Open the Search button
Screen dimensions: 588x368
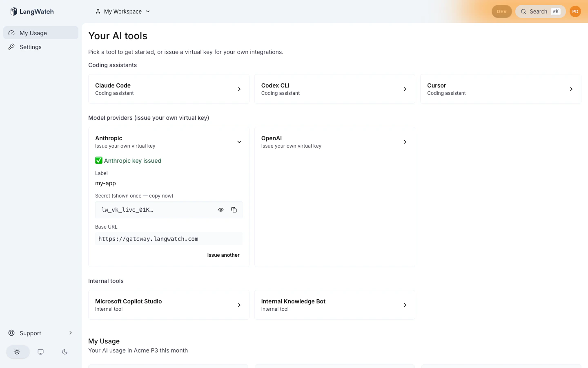[541, 11]
